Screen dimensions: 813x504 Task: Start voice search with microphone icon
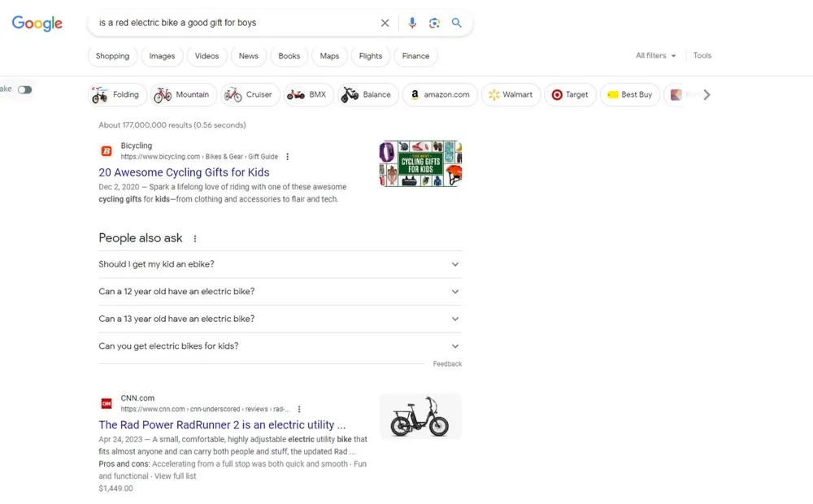coord(411,23)
